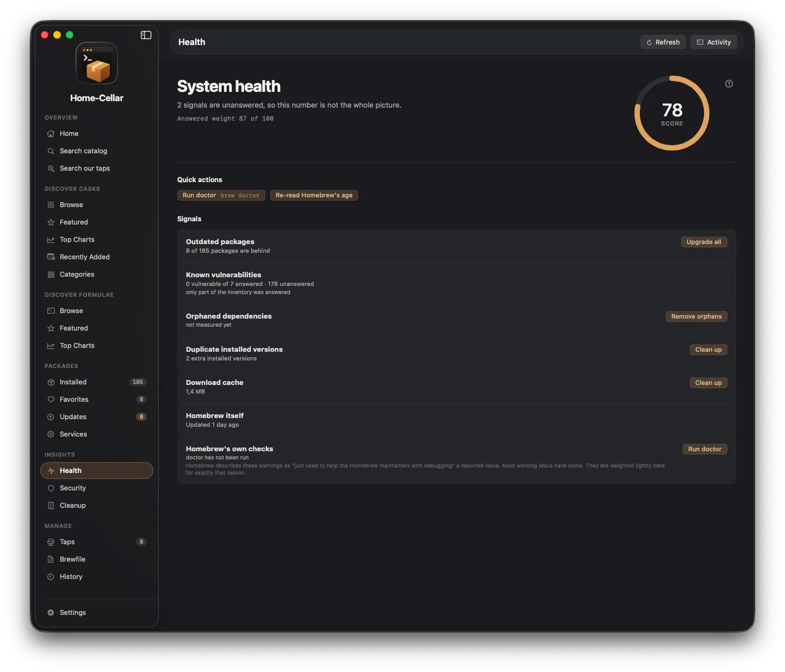Click the Updates arrow icon
The image size is (785, 672).
51,417
